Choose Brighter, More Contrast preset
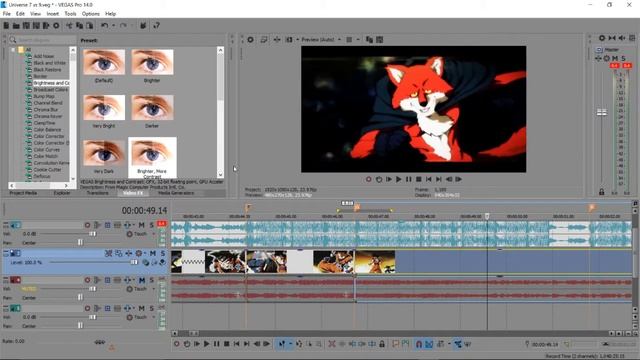This screenshot has height=360, width=640. click(152, 158)
